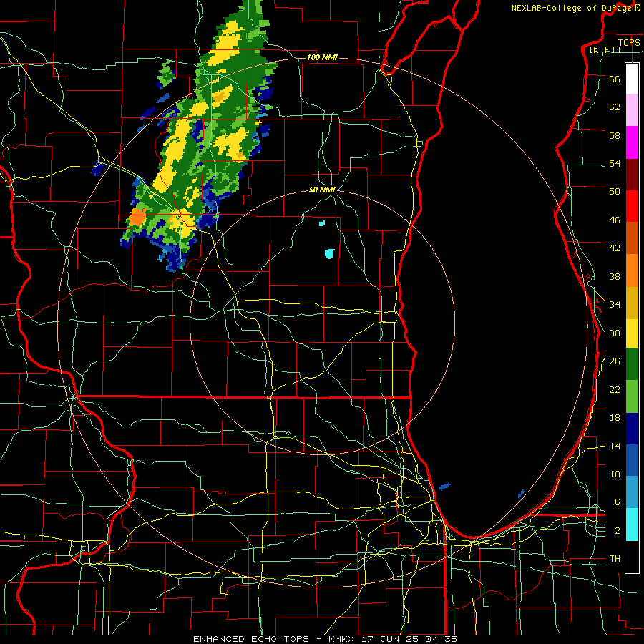Click the legend value label '42'
The width and height of the screenshot is (644, 644).
(615, 248)
